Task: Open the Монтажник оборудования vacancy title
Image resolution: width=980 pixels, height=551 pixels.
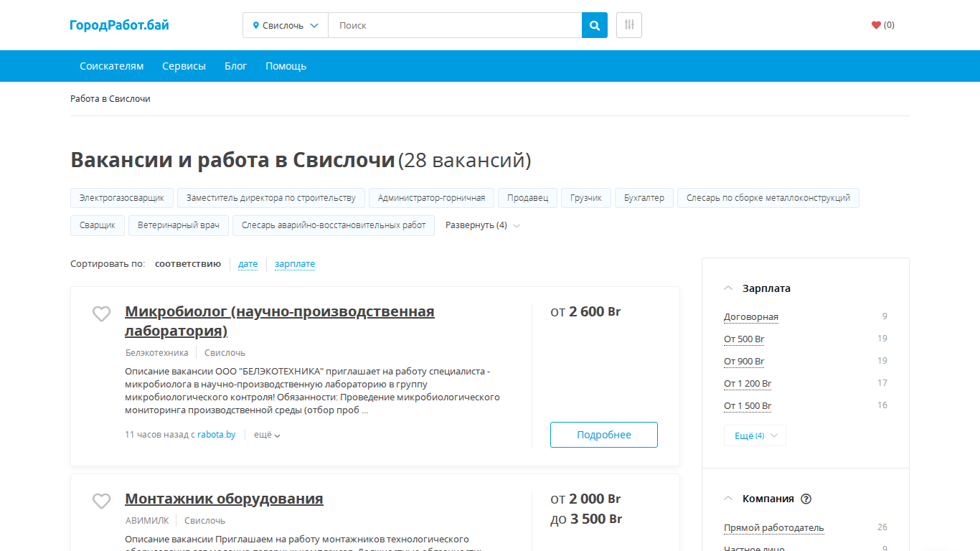Action: pos(224,499)
